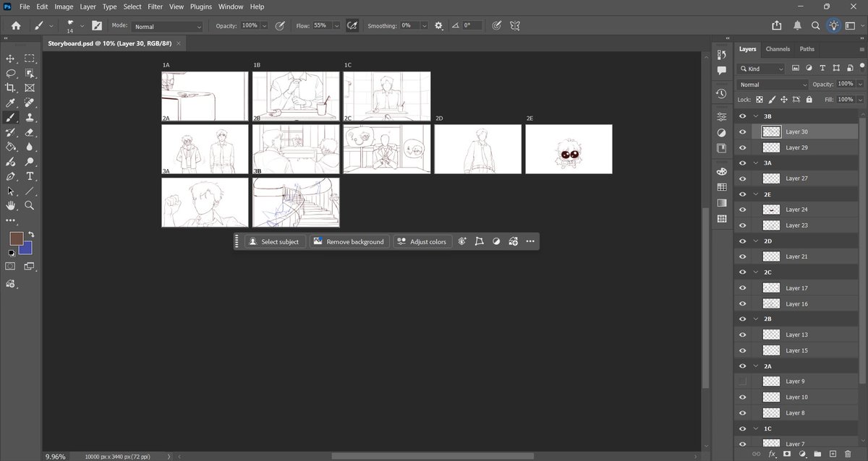Open the foreground color swatch

pos(17,239)
